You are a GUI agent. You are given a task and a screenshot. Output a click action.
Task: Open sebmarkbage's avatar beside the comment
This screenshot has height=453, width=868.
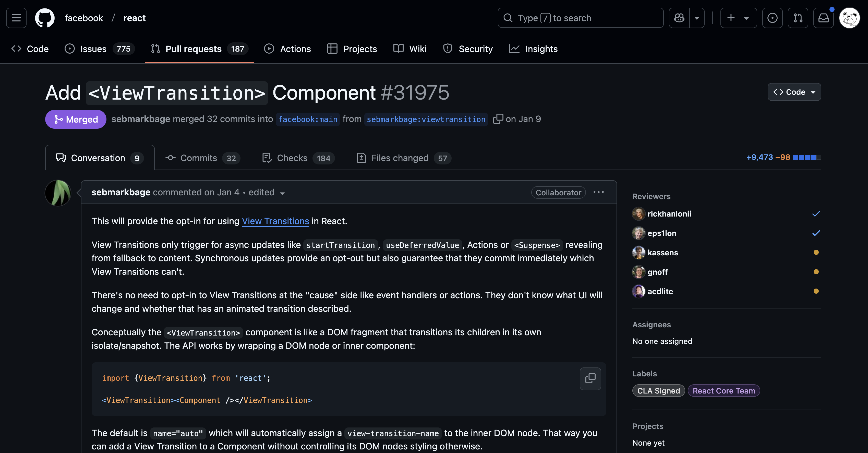pos(58,193)
